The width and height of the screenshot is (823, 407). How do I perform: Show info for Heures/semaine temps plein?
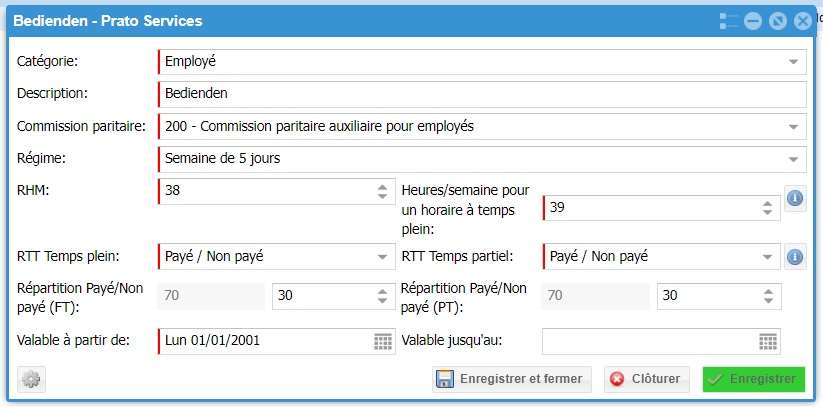pos(795,199)
